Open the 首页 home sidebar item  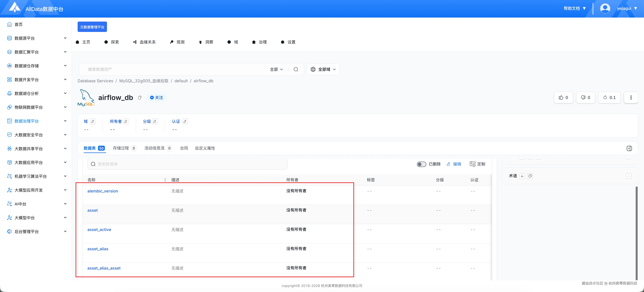pos(19,24)
